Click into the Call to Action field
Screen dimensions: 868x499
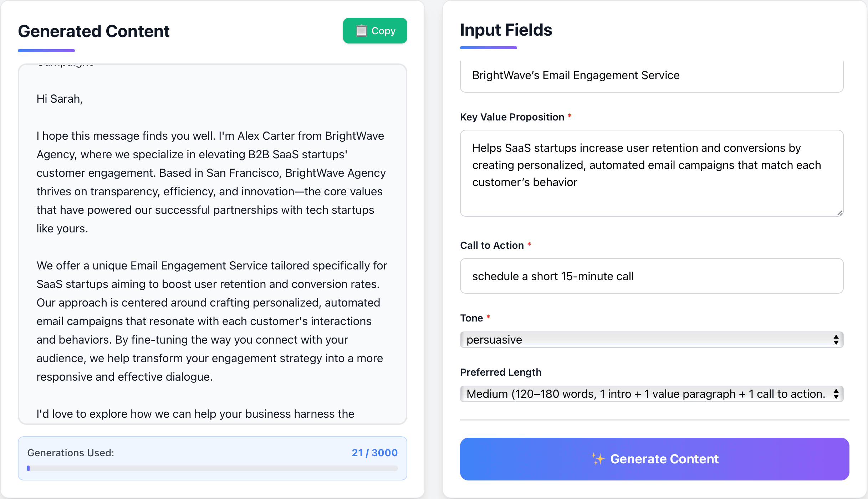(651, 276)
